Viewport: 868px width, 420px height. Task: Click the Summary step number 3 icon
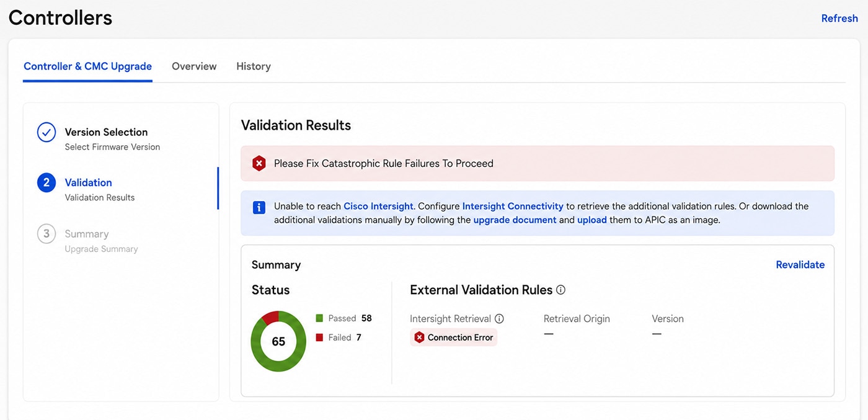pos(46,234)
